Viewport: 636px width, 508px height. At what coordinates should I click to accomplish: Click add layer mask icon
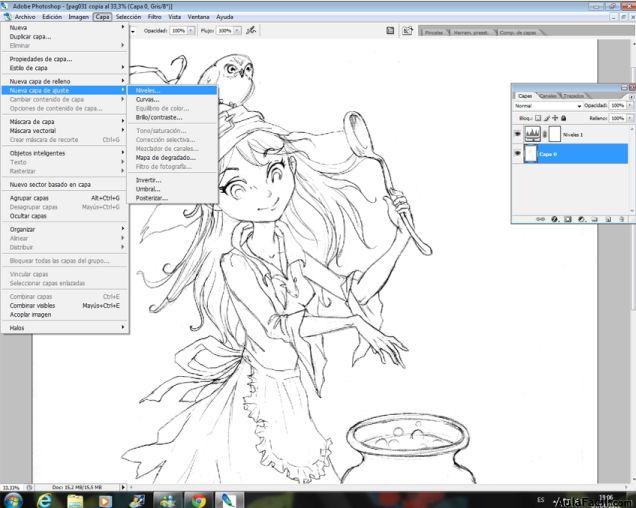568,219
